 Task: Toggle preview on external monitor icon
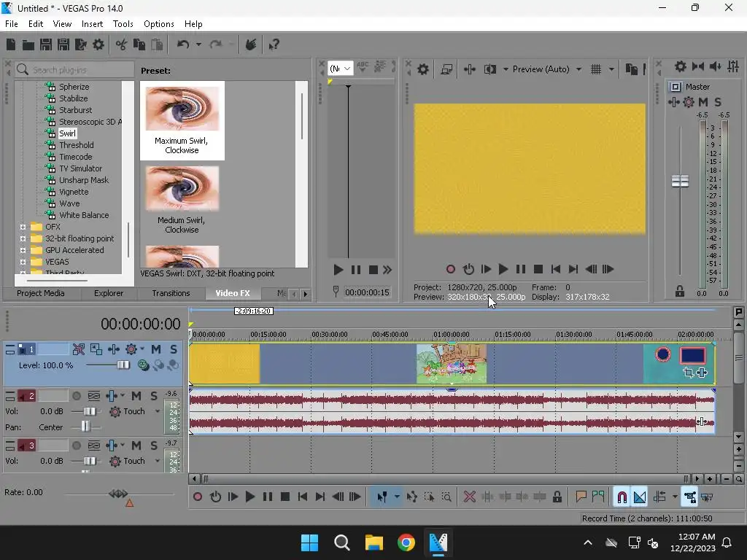tap(446, 69)
